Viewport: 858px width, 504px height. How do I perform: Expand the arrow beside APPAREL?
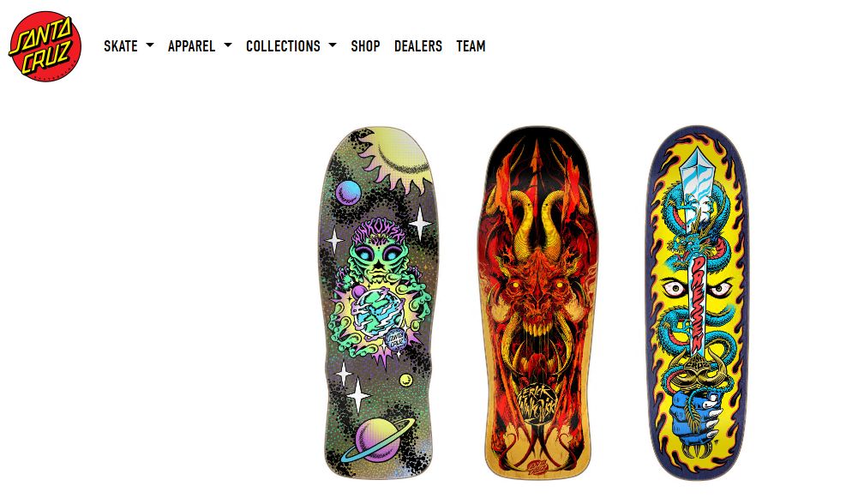pos(228,45)
